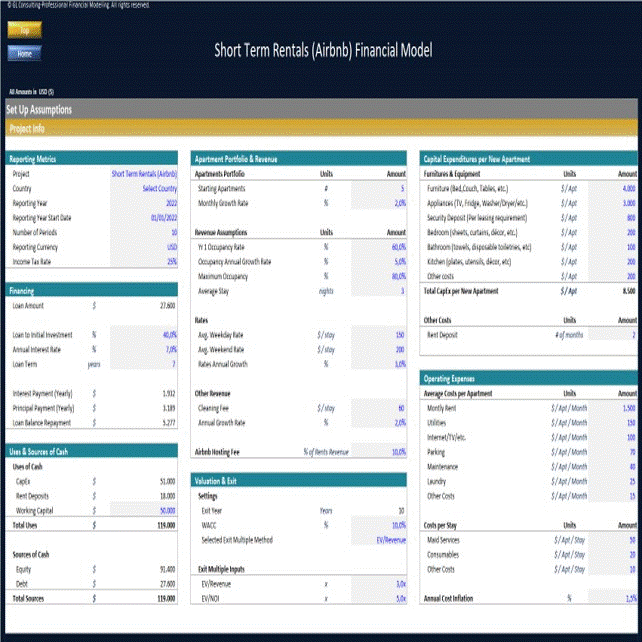Select Other Revenue Annual Growth Rate 2,0% cell

pyautogui.click(x=379, y=423)
